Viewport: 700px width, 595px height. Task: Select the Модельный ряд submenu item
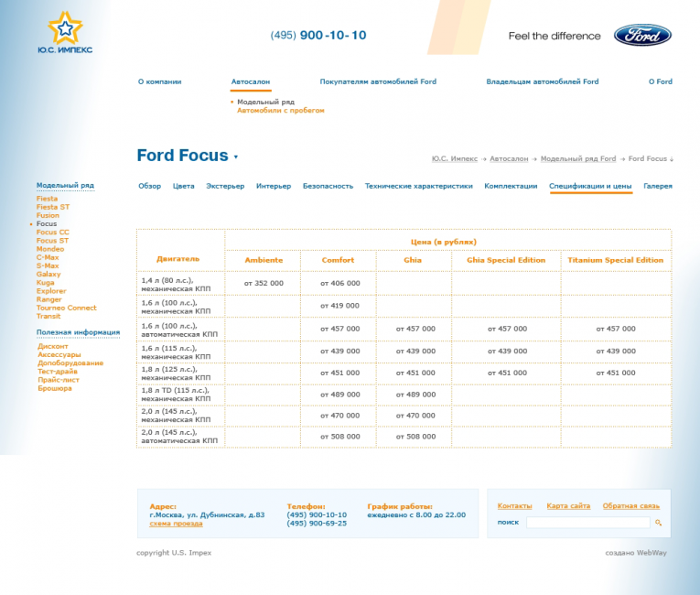(265, 102)
